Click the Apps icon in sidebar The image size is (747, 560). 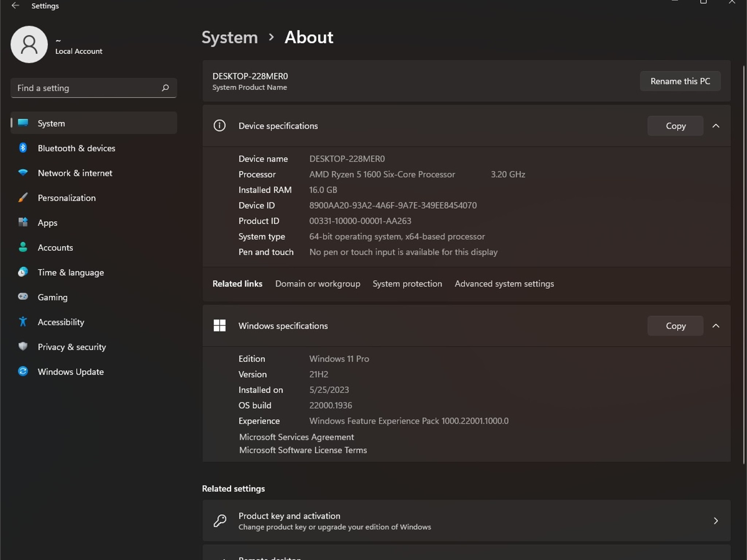click(x=23, y=222)
